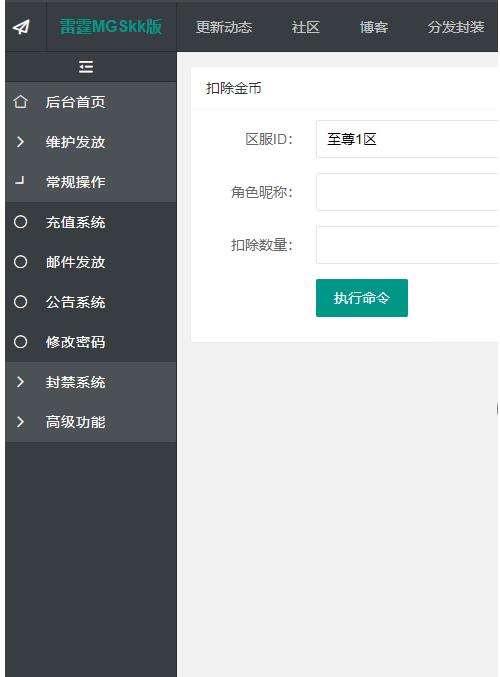500x677 pixels.
Task: Click the 扣除数量: field label
Action: 262,245
